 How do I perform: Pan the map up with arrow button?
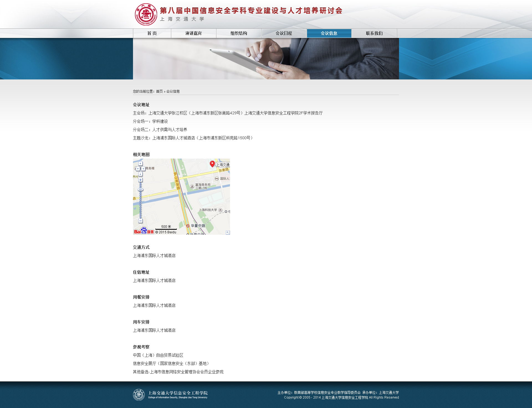coord(140,164)
